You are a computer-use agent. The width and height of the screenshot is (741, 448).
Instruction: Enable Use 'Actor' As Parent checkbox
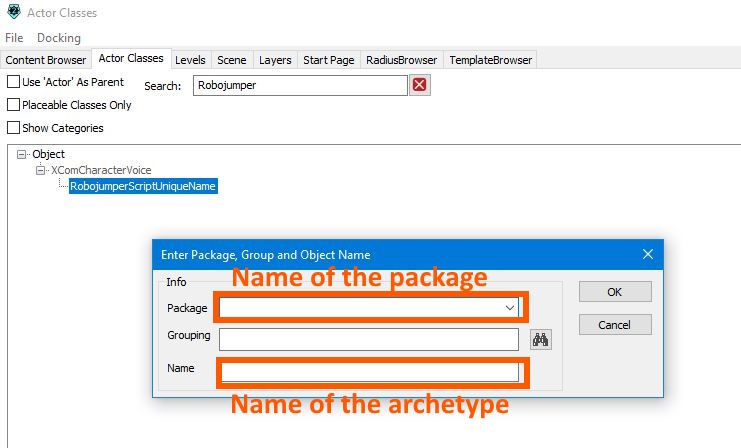point(13,82)
